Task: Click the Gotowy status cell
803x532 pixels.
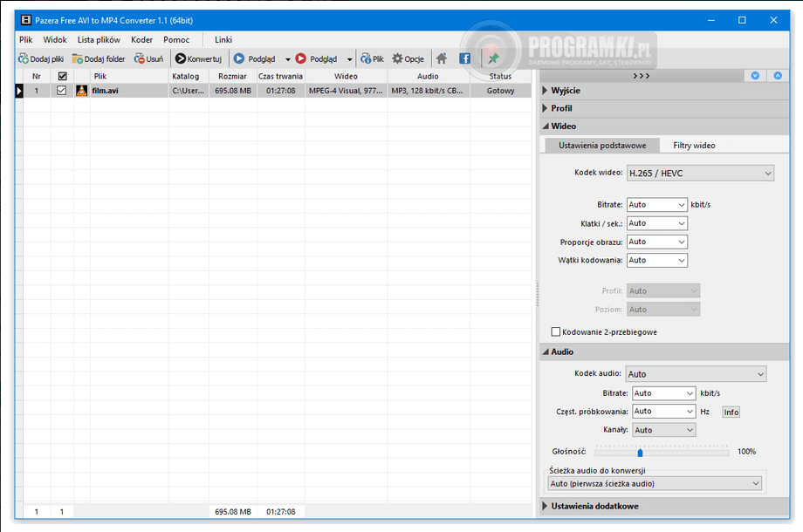Action: tap(500, 91)
